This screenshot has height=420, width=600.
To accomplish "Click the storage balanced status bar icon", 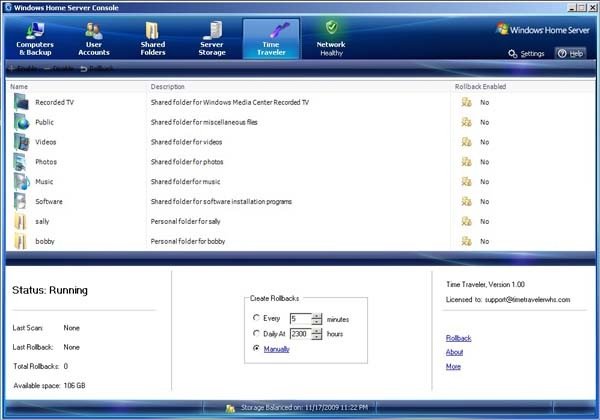I will click(x=230, y=409).
